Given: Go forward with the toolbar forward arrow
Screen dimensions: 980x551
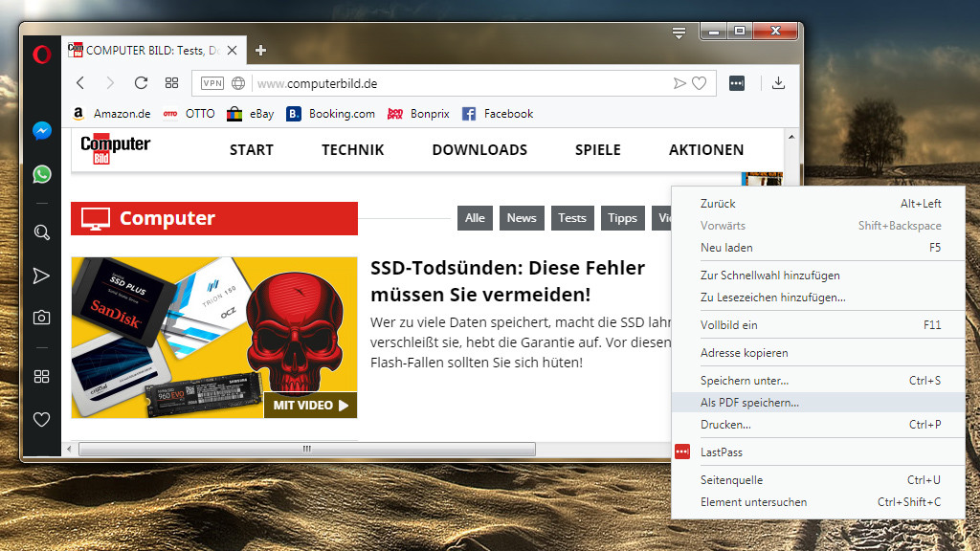Looking at the screenshot, I should 110,83.
